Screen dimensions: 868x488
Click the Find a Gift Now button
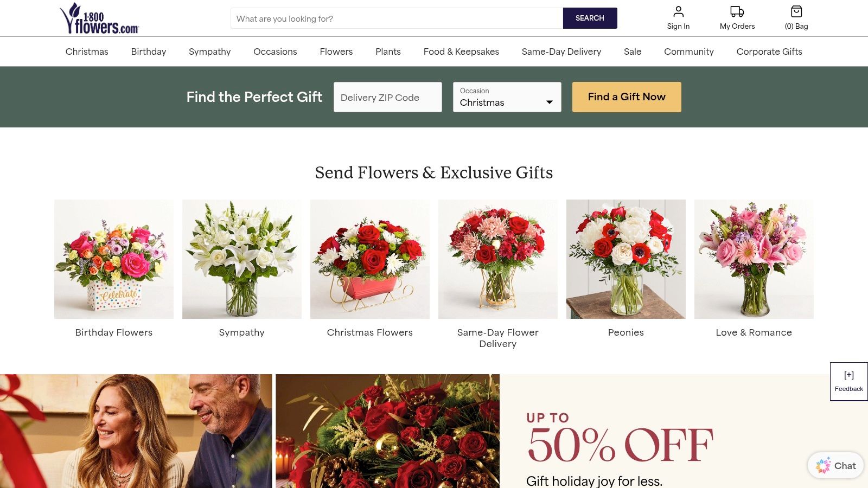coord(627,97)
